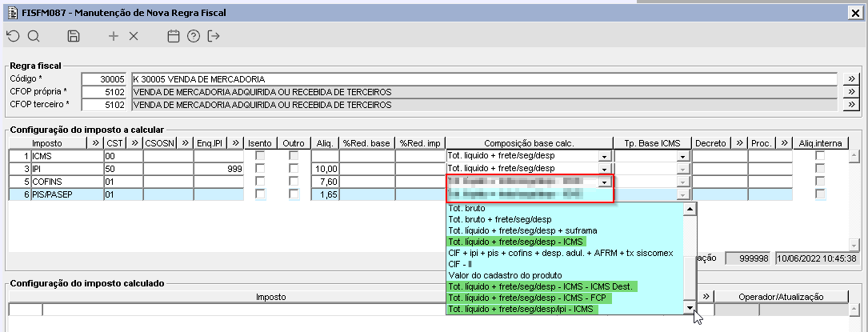Click the dropdown list scroll-down arrow
This screenshot has width=868, height=332.
tap(689, 308)
